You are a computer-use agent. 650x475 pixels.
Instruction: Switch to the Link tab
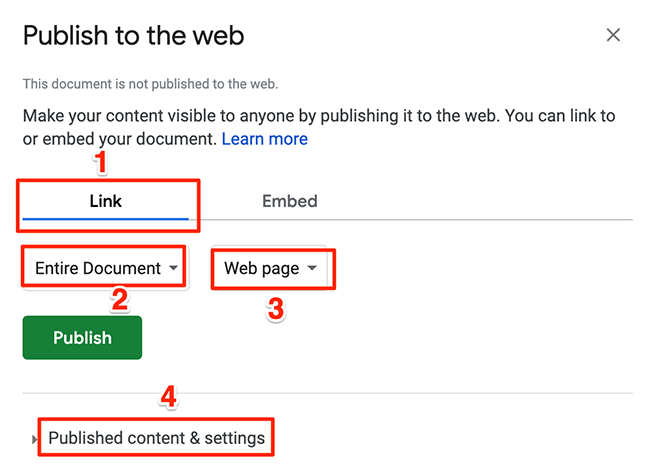[105, 201]
